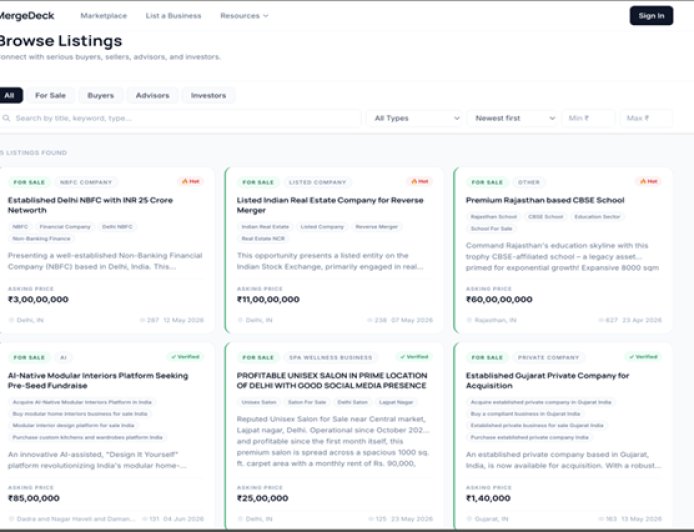The image size is (694, 532).
Task: Open Profitable Unisex Salon listing title
Action: pyautogui.click(x=332, y=380)
